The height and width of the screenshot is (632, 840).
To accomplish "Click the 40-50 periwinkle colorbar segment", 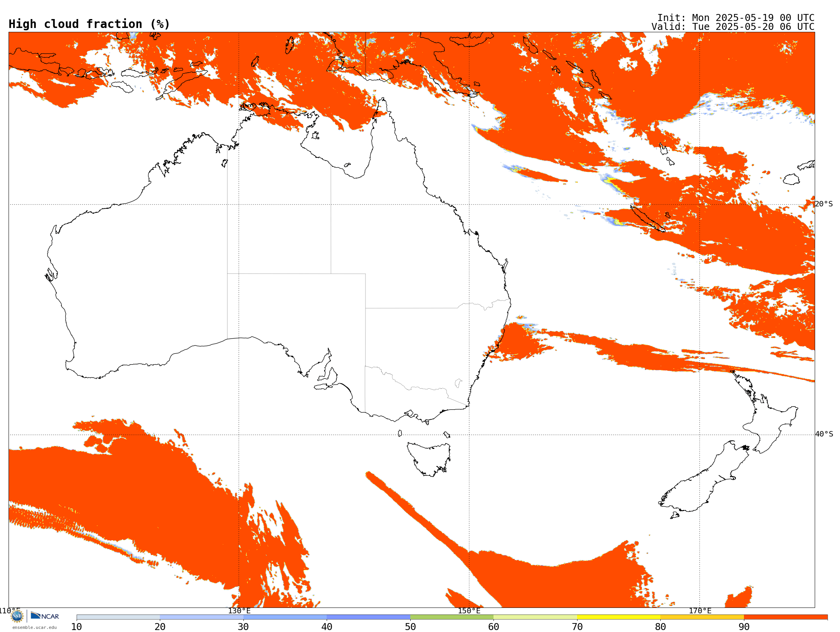I will click(368, 617).
